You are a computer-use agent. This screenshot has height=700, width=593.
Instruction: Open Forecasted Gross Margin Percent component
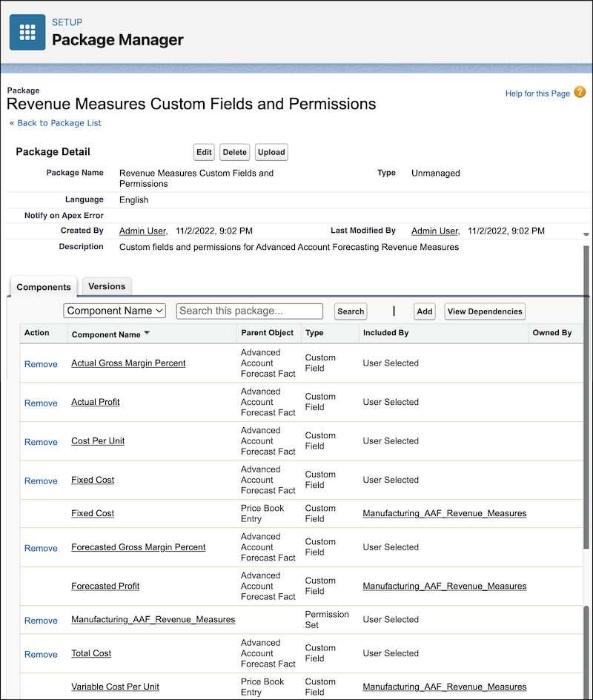(139, 547)
